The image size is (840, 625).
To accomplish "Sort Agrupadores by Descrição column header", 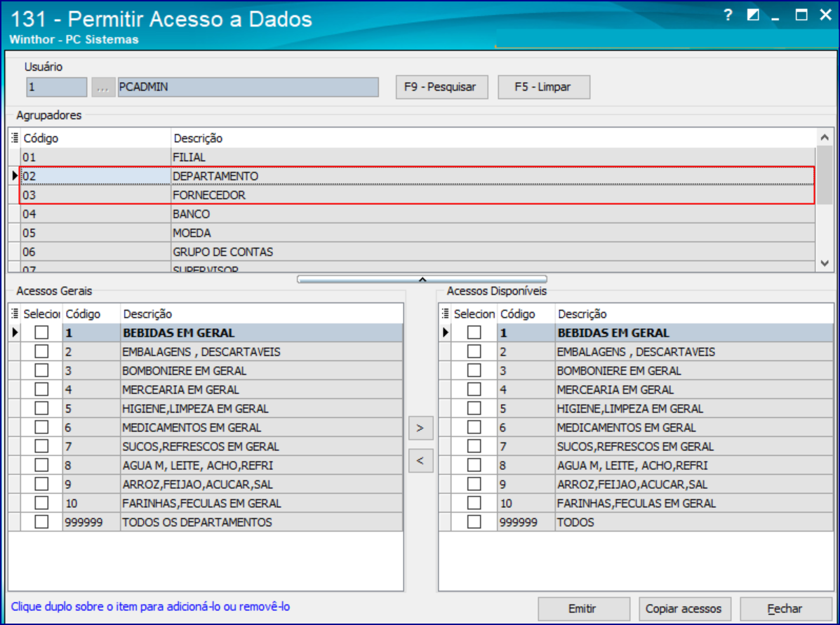I will tap(493, 138).
